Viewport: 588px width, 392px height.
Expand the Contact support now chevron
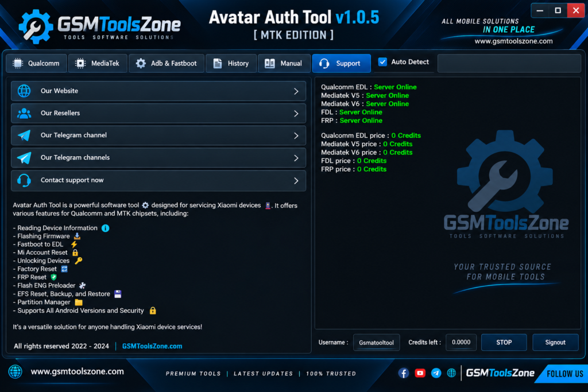tap(296, 181)
